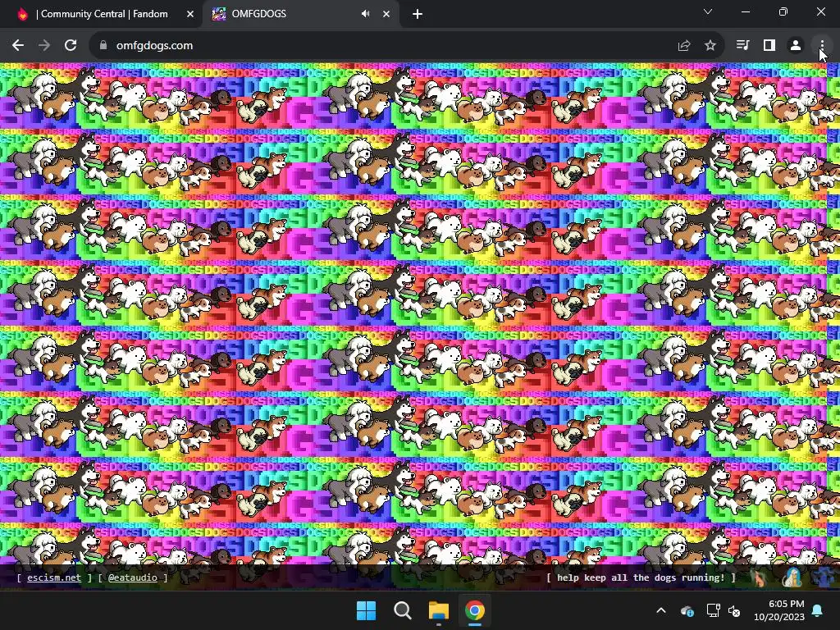Reload the omfgdogs.com page
The width and height of the screenshot is (840, 630).
point(71,46)
